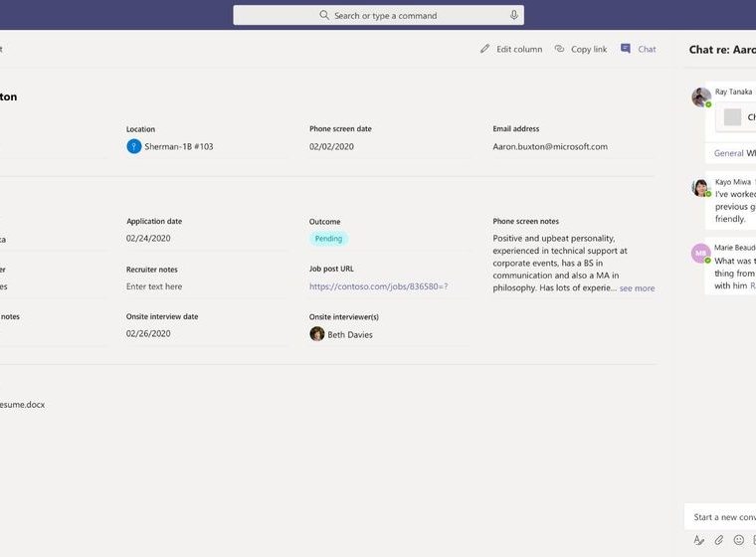Open the emoji picker smiley icon
The height and width of the screenshot is (557, 756).
pos(739,540)
